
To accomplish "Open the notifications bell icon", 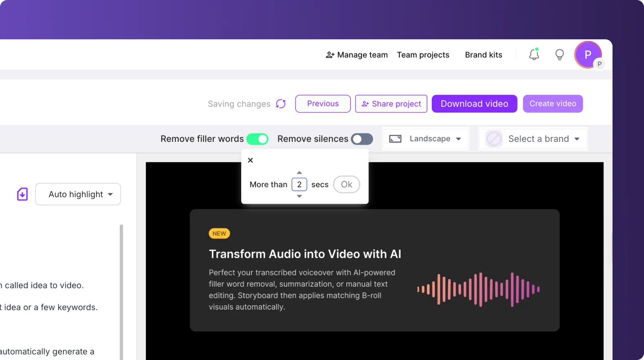I will click(x=534, y=54).
